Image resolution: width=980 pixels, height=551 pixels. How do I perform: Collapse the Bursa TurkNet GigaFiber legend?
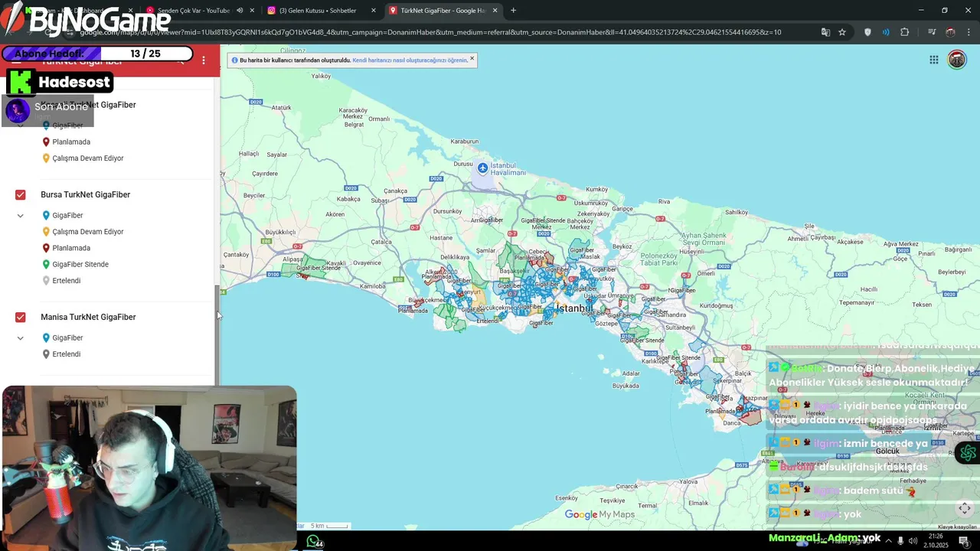21,216
